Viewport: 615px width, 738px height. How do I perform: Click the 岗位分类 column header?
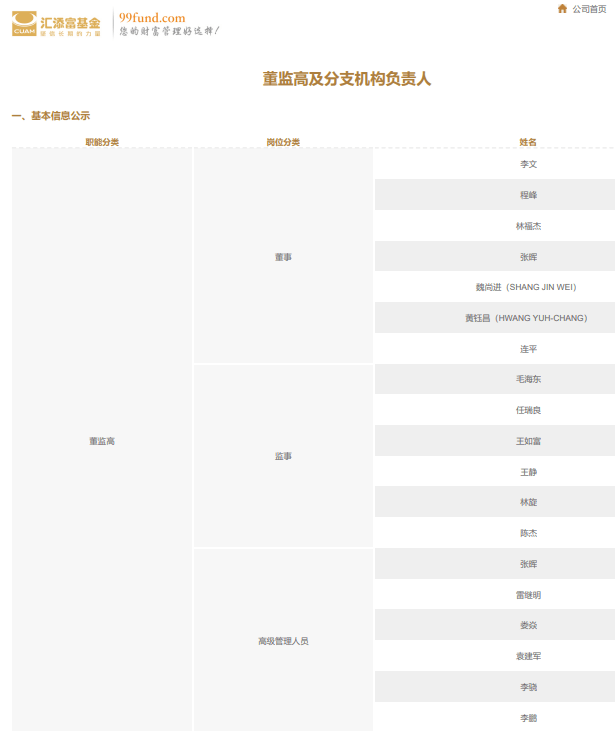click(x=283, y=142)
